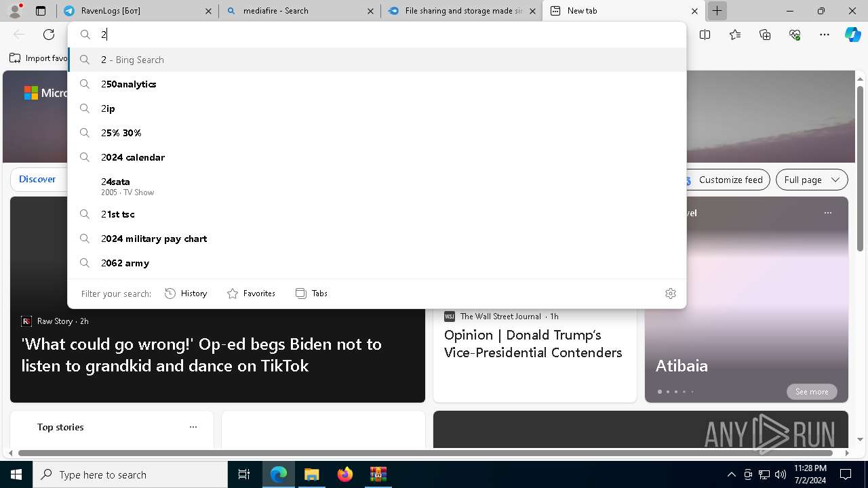
Task: Choose the 250analytics suggestion
Action: point(377,84)
